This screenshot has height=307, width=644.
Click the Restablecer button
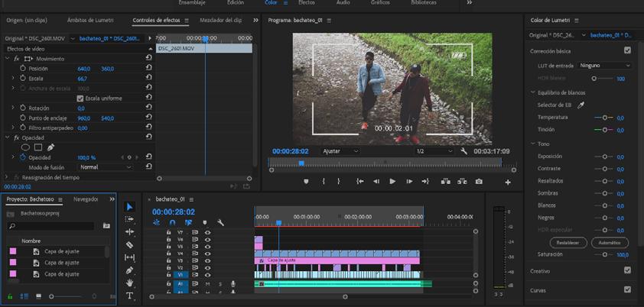pos(568,243)
